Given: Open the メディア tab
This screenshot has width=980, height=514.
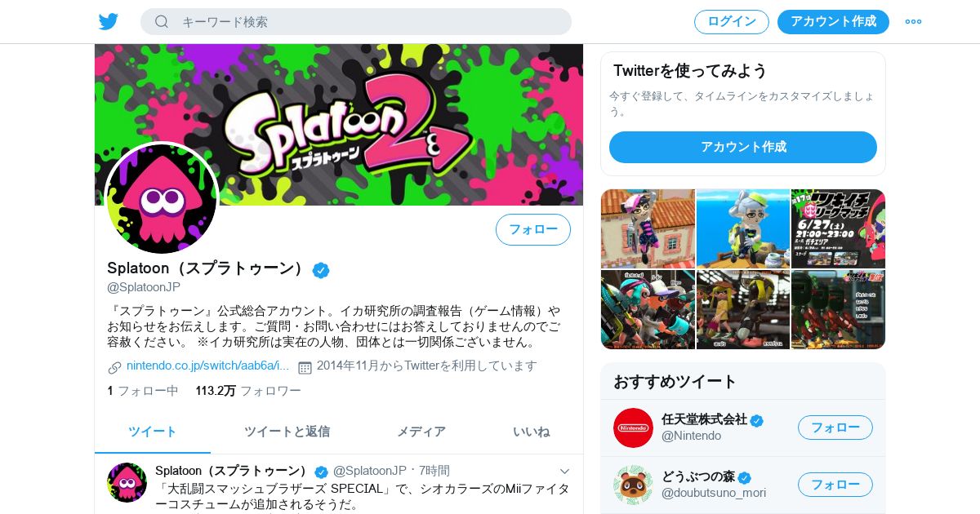Looking at the screenshot, I should 421,432.
